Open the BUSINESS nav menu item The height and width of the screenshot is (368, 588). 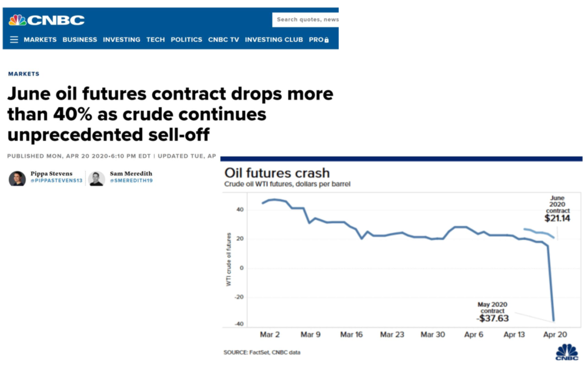pos(80,40)
